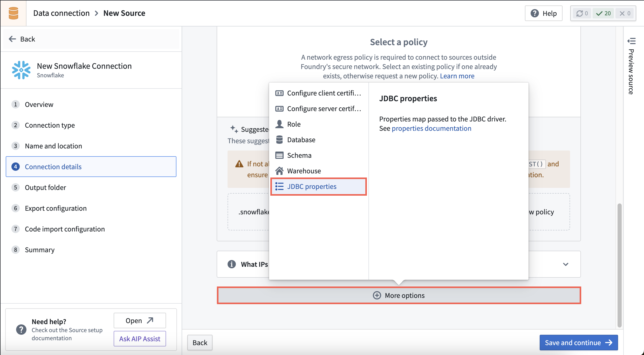Click the Suggested sparkle icon
This screenshot has width=644, height=355.
[234, 129]
